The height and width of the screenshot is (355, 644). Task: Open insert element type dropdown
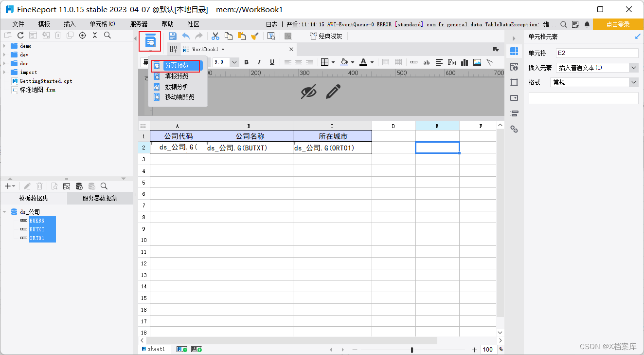tap(633, 68)
